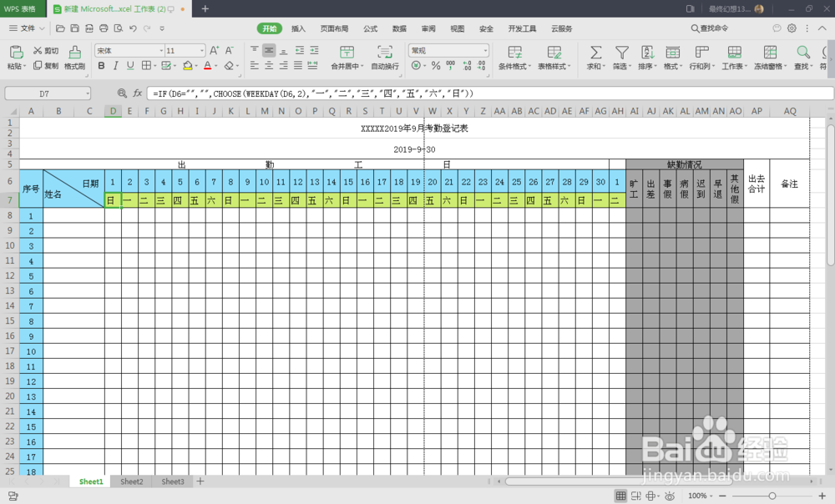Screen dimensions: 835x504
Task: Toggle align text right
Action: coord(283,65)
